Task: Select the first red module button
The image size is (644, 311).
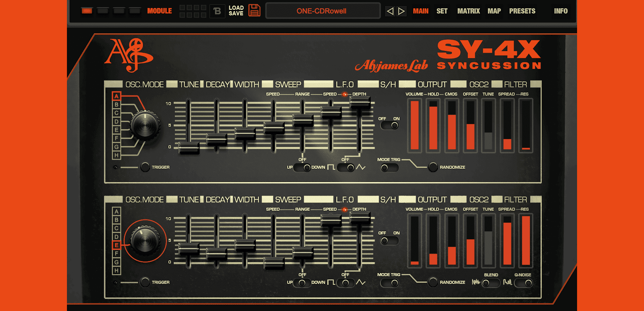Action: tap(87, 11)
